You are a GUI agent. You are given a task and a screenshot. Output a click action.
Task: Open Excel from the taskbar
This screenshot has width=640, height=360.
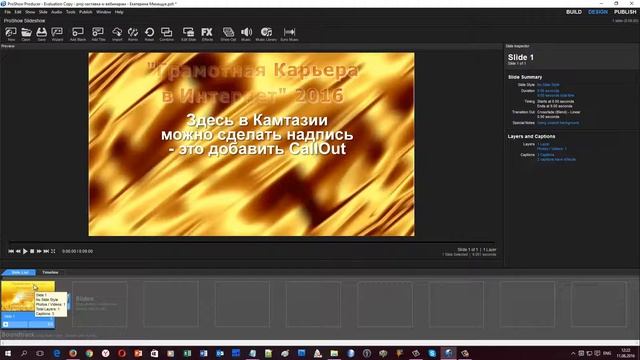point(187,353)
